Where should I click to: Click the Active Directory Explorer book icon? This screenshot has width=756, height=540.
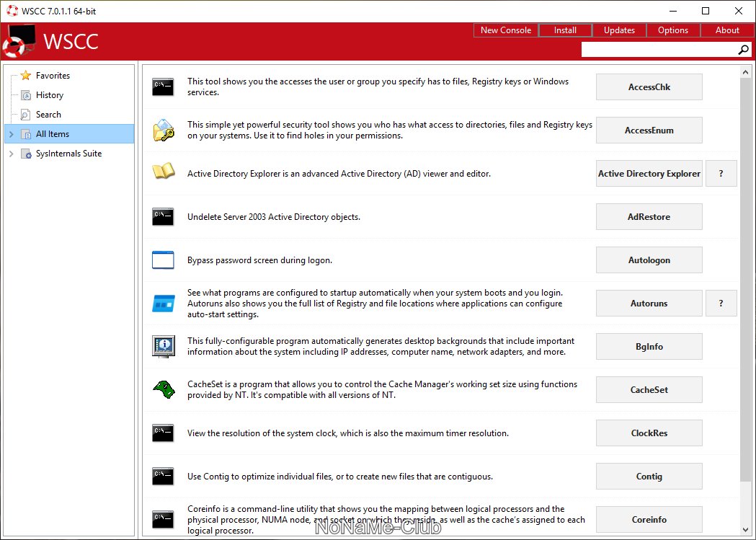point(163,173)
